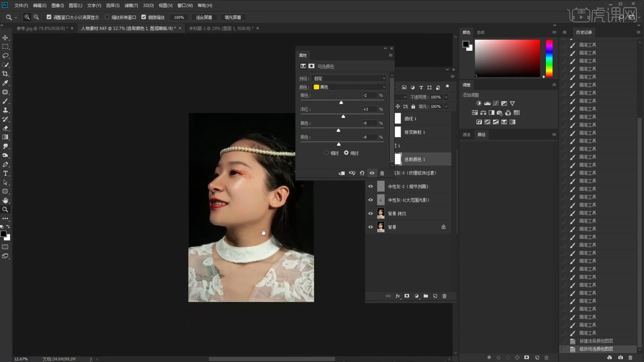Select the Crop tool
The width and height of the screenshot is (644, 362).
(x=5, y=74)
